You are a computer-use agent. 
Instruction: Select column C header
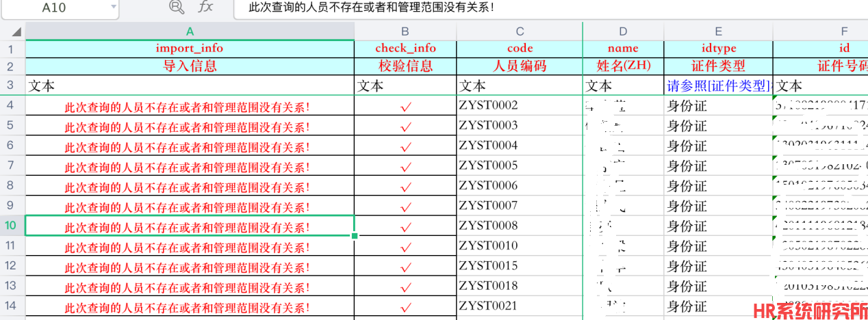[x=520, y=31]
